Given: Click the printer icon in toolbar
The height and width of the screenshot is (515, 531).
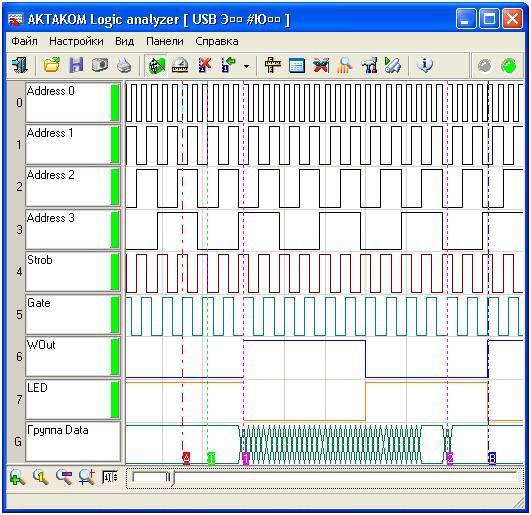Looking at the screenshot, I should [124, 65].
